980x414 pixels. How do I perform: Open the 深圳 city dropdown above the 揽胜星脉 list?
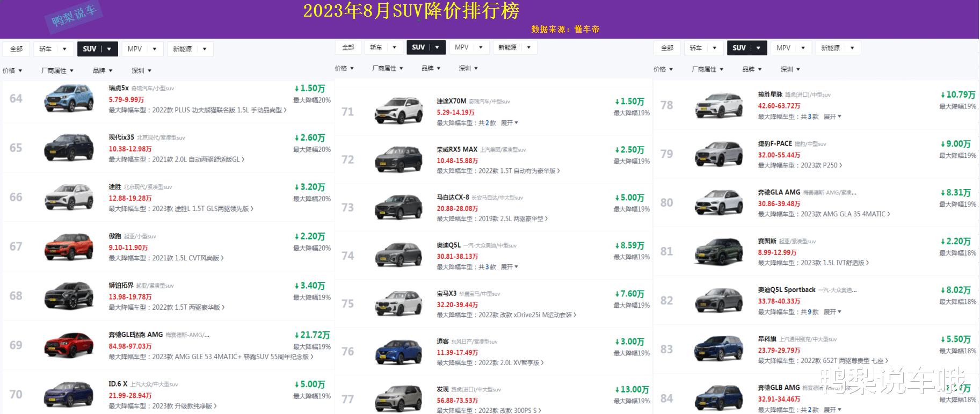pos(790,69)
